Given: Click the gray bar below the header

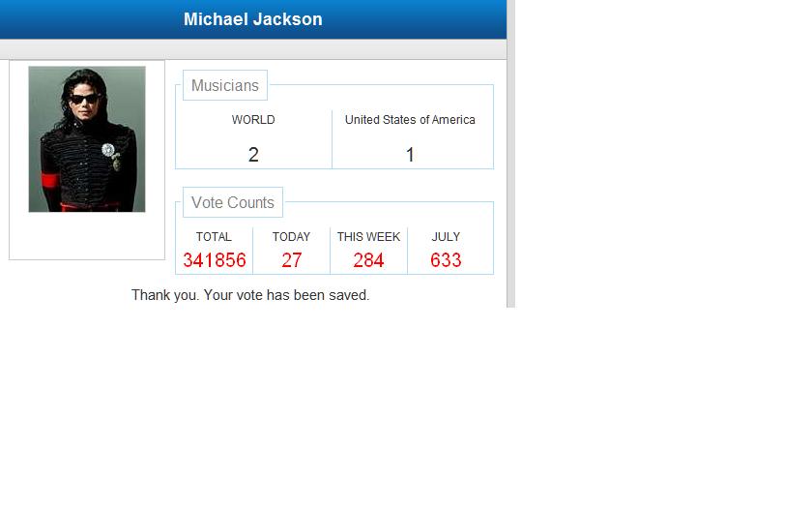Looking at the screenshot, I should (252, 49).
